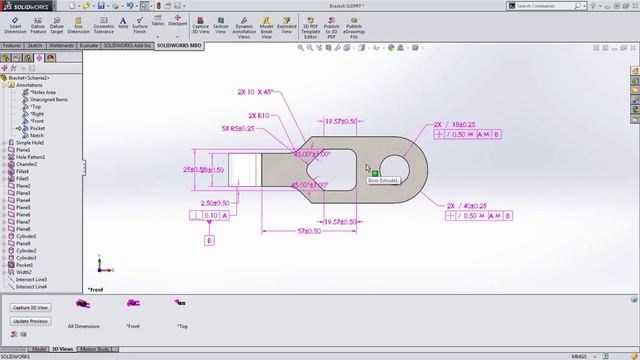The width and height of the screenshot is (640, 360).
Task: Switch to the Evaluate tab
Action: (x=89, y=46)
